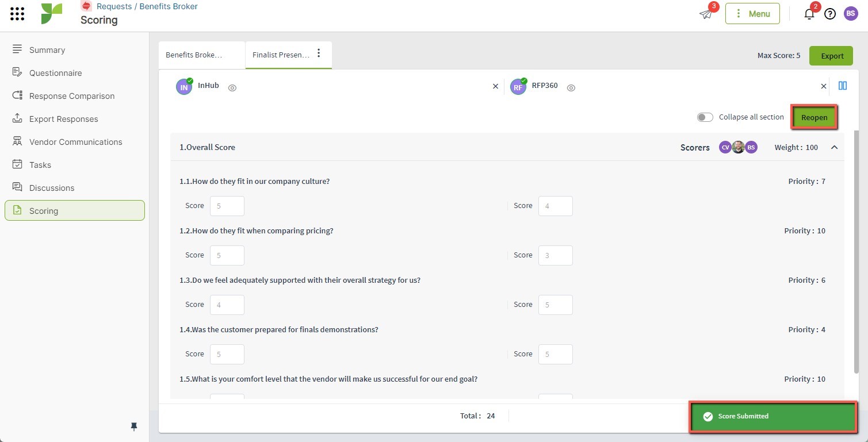Image resolution: width=868 pixels, height=442 pixels.
Task: Open Tasks in the sidebar
Action: (x=75, y=165)
